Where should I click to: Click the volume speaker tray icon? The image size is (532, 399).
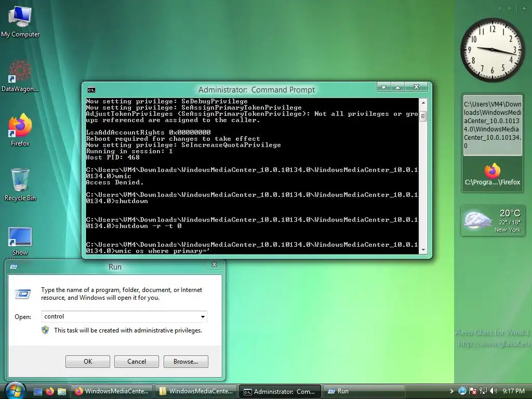tap(494, 391)
